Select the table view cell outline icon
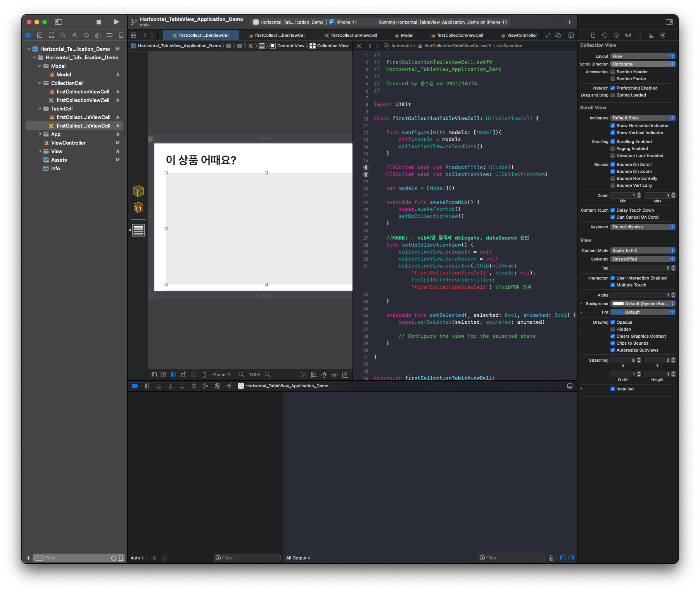Viewport: 700px width, 592px height. pos(138,230)
